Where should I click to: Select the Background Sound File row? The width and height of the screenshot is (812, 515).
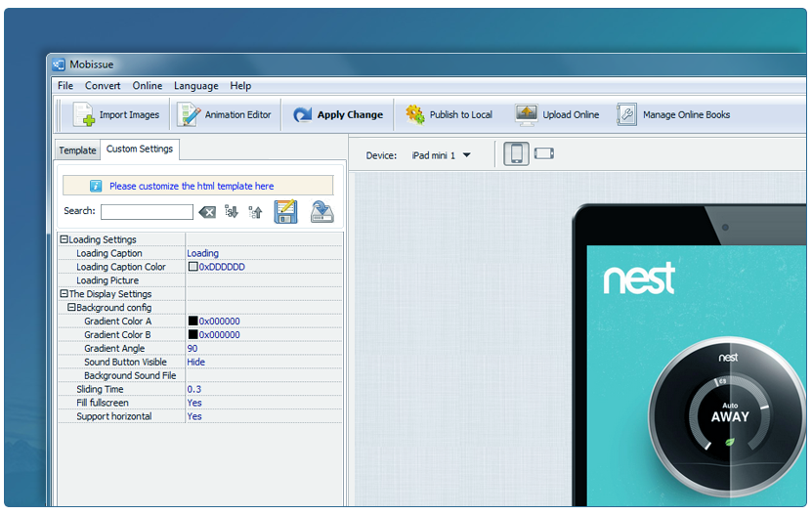pos(200,375)
